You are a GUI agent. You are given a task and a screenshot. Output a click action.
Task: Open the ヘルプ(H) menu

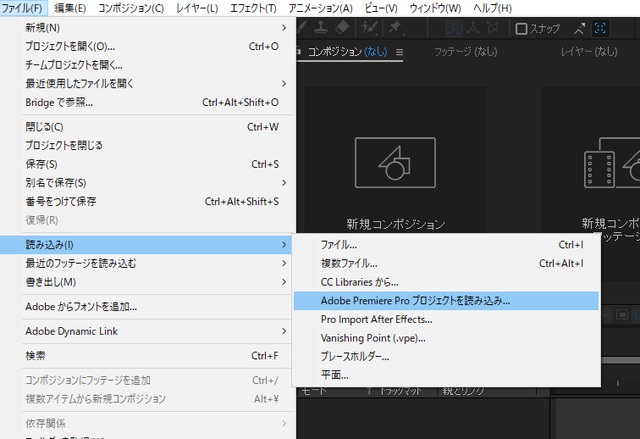click(x=492, y=8)
